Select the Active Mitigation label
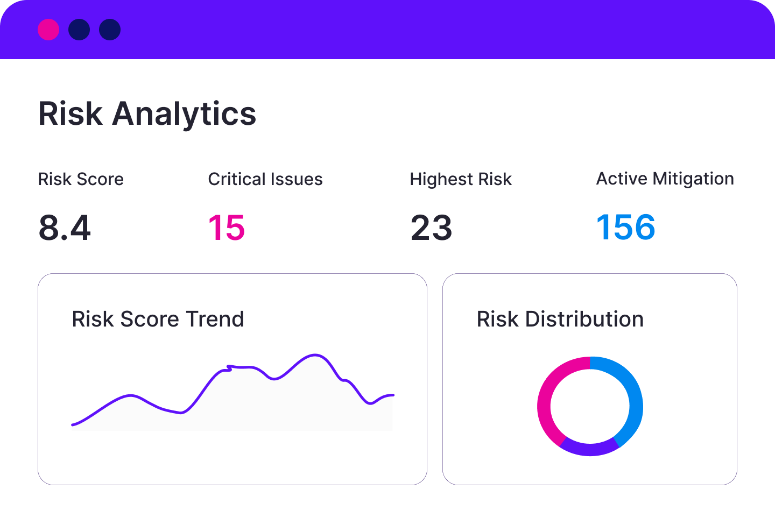Image resolution: width=775 pixels, height=532 pixels. [x=665, y=179]
